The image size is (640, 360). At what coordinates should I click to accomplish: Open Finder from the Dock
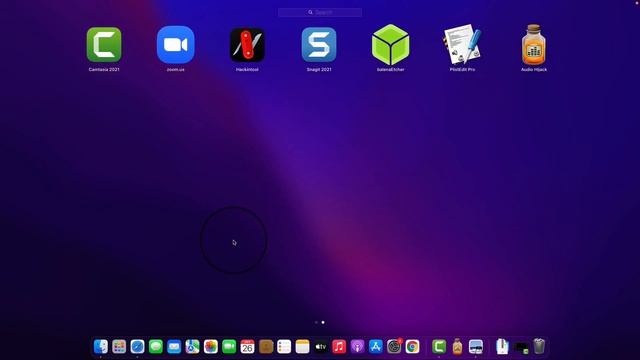pos(101,347)
